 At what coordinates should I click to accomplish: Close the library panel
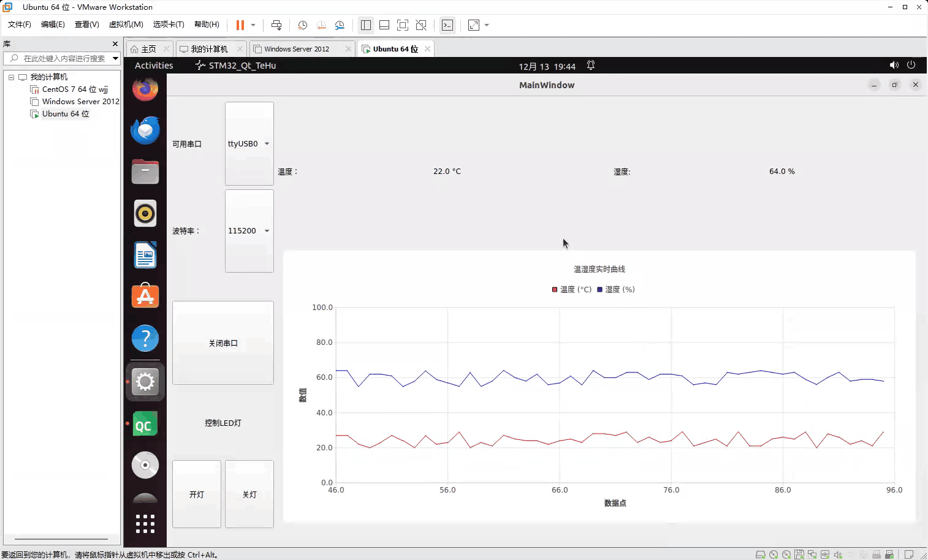click(x=115, y=44)
